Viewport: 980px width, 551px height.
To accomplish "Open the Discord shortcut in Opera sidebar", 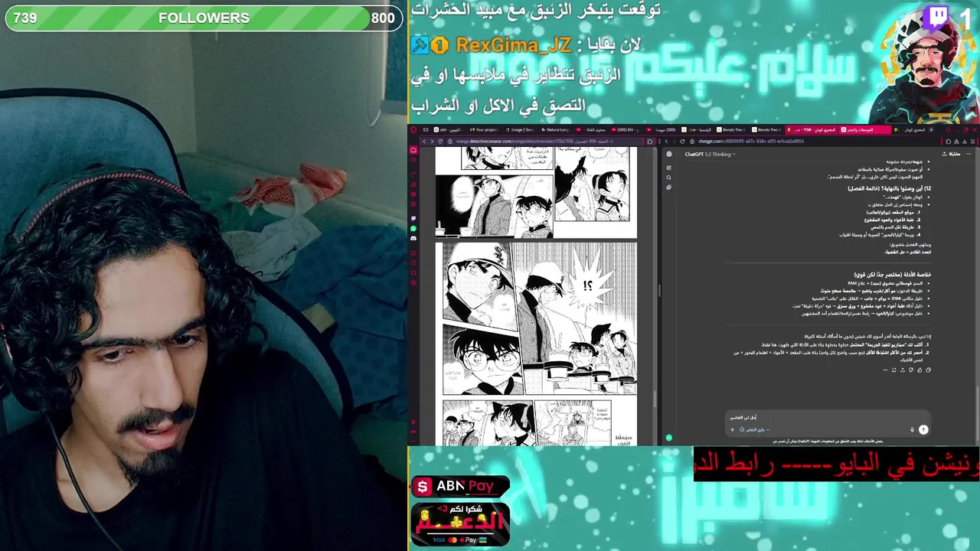I will (x=413, y=238).
